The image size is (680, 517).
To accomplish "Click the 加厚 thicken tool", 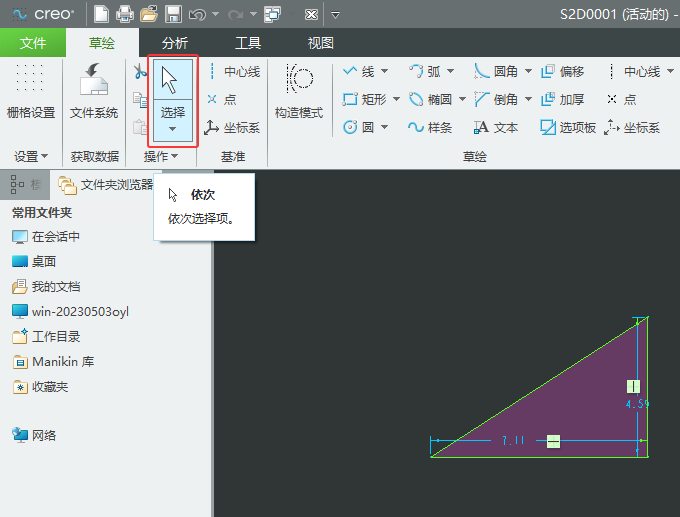I will tap(563, 100).
